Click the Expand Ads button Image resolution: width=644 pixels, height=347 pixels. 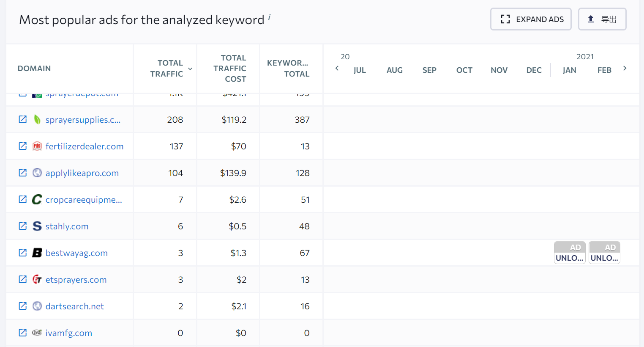(x=531, y=19)
